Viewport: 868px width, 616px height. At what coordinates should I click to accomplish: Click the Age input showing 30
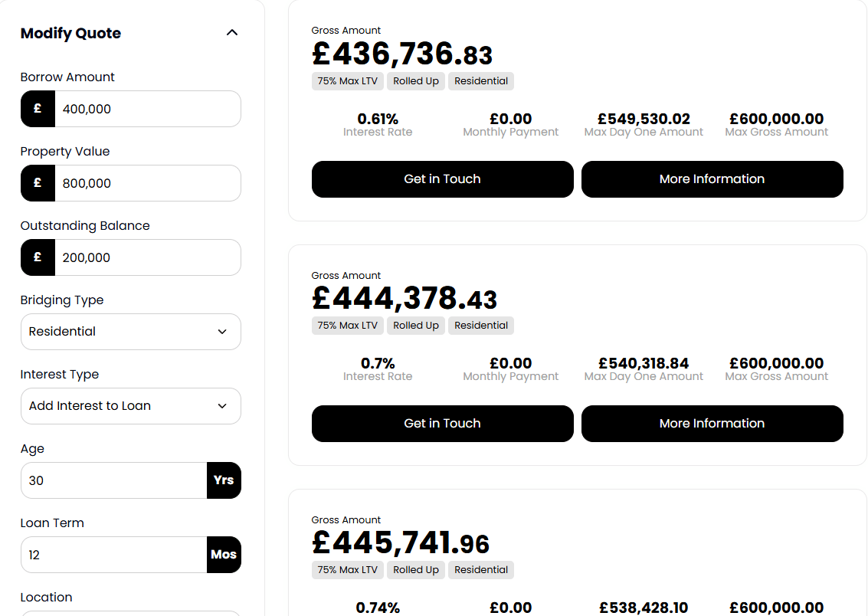114,480
